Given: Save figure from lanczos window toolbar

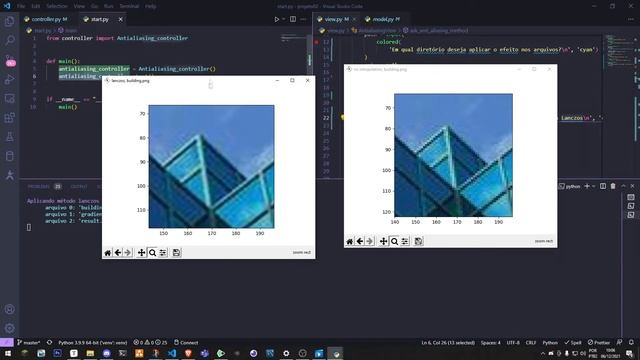Looking at the screenshot, I should pos(176,253).
